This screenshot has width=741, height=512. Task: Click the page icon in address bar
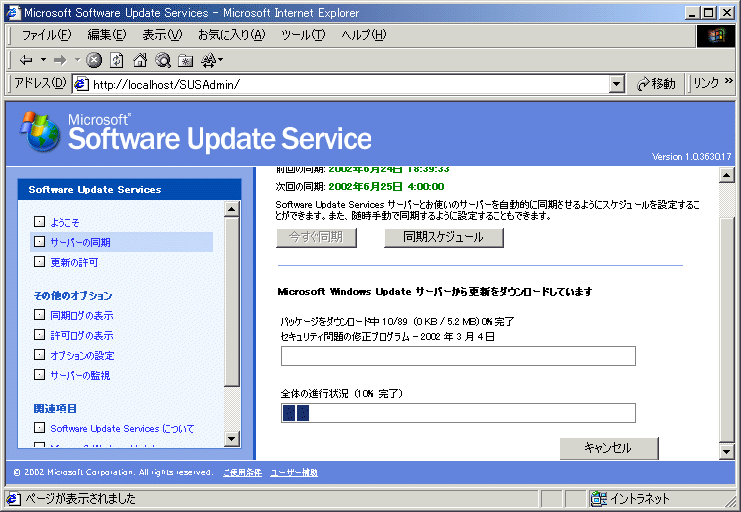tap(82, 84)
